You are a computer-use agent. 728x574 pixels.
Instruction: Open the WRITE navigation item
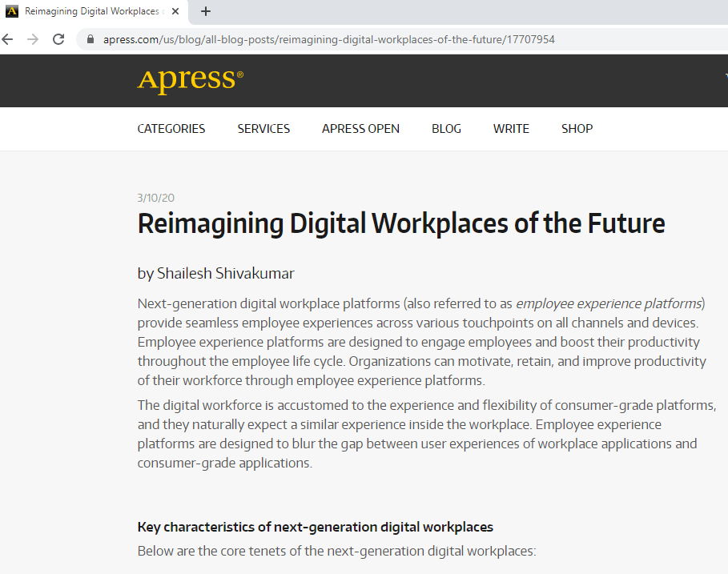point(511,129)
